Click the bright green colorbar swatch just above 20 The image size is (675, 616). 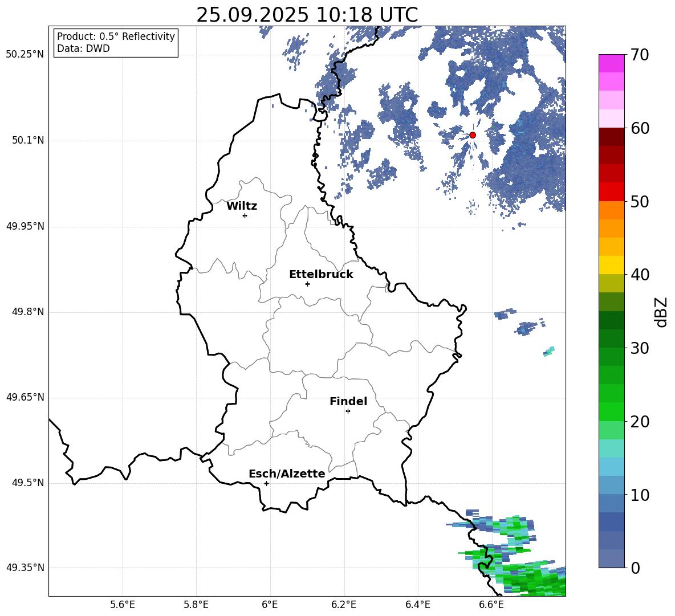tap(611, 412)
